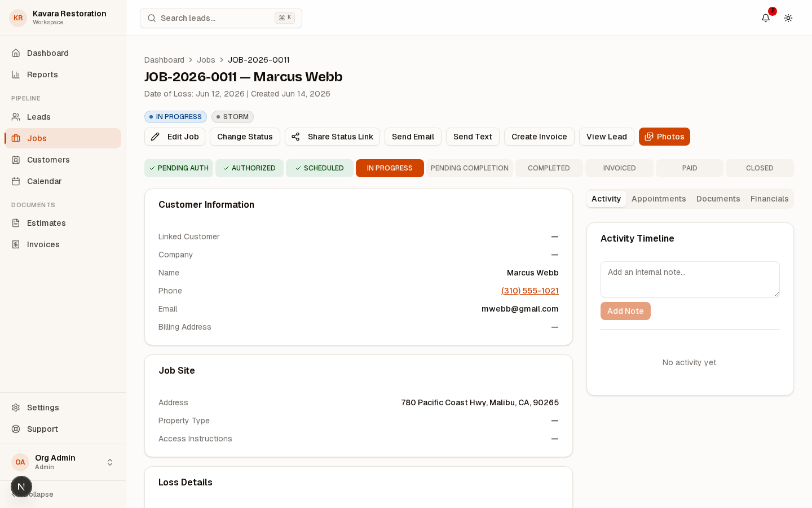
Task: Click the search magnifier icon
Action: click(152, 18)
